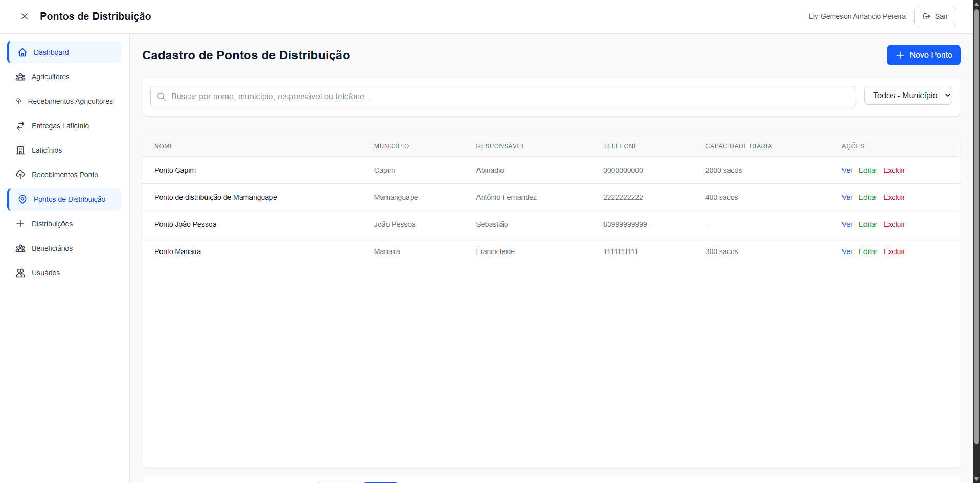980x483 pixels.
Task: Go to Beneficiários in the sidebar
Action: point(52,248)
